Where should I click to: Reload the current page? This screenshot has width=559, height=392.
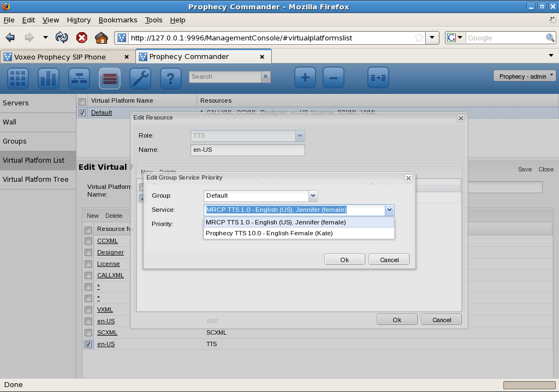click(x=62, y=37)
